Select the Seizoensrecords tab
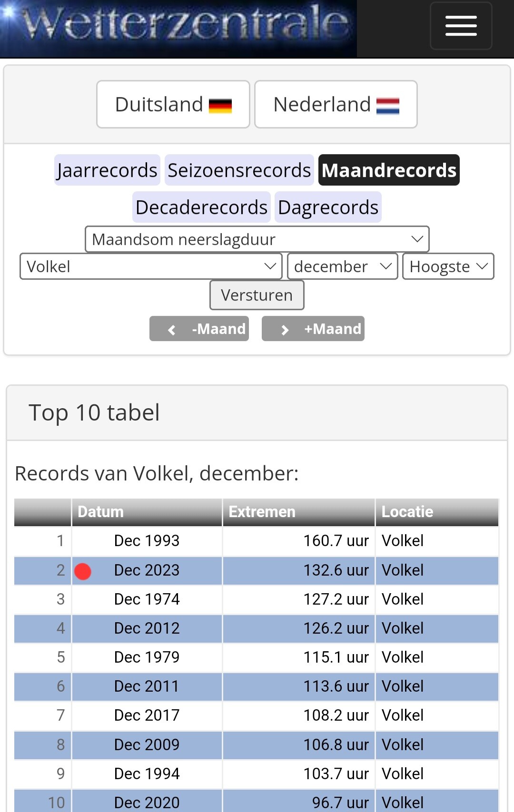This screenshot has height=812, width=514. click(x=239, y=170)
